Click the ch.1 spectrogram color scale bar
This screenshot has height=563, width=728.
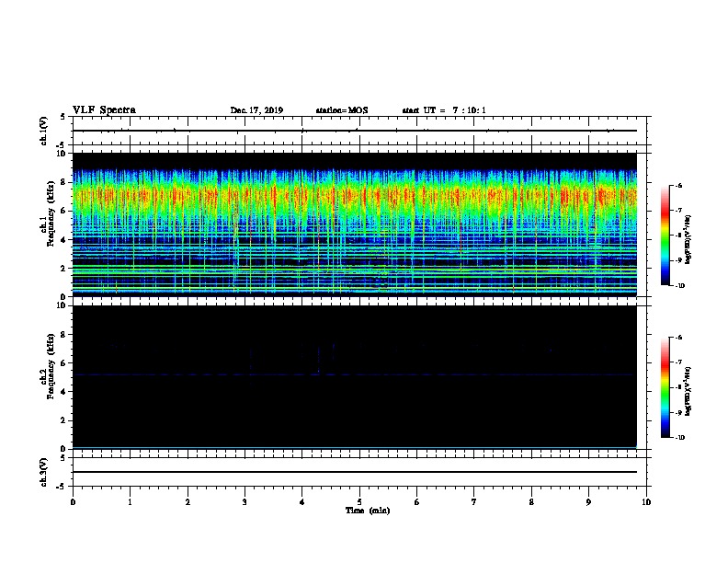(x=665, y=236)
